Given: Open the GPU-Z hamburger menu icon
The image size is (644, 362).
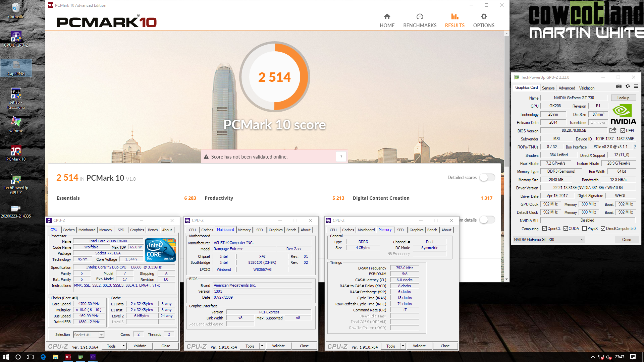Looking at the screenshot, I should click(636, 86).
